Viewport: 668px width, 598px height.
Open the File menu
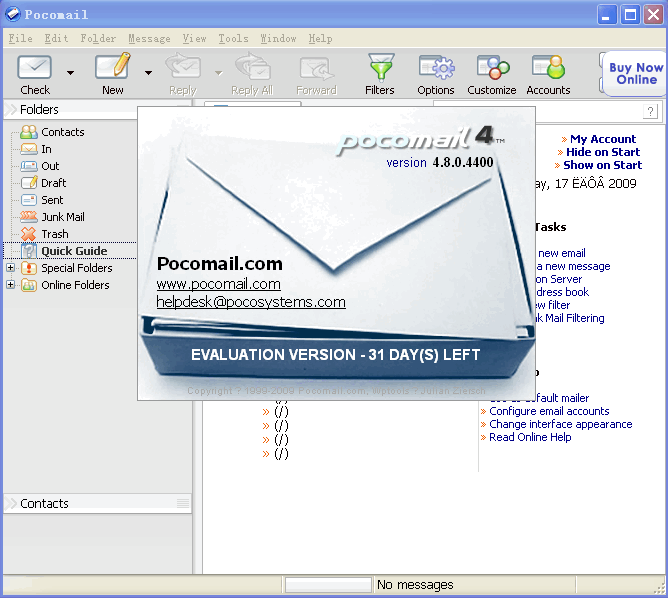(x=20, y=38)
